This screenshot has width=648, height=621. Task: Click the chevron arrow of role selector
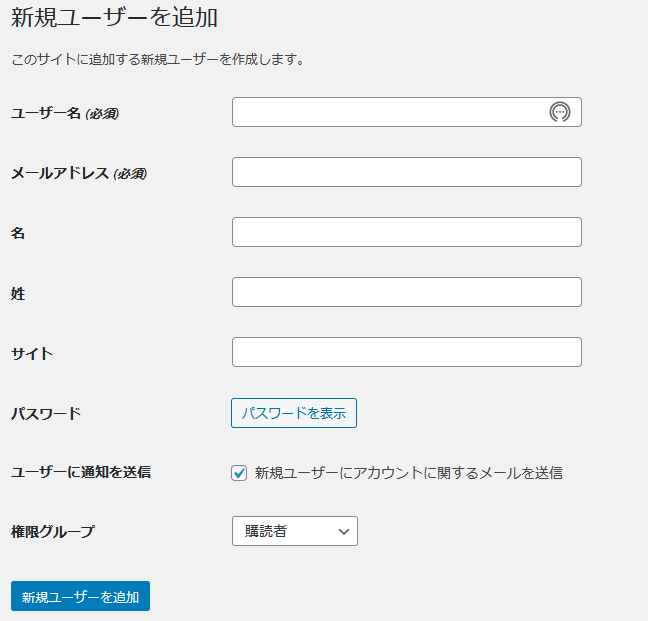tap(344, 531)
